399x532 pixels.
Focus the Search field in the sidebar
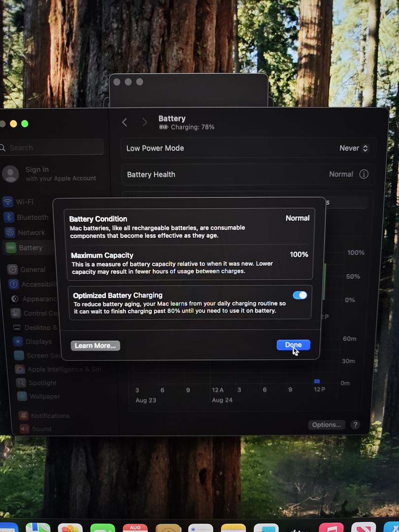pyautogui.click(x=52, y=148)
